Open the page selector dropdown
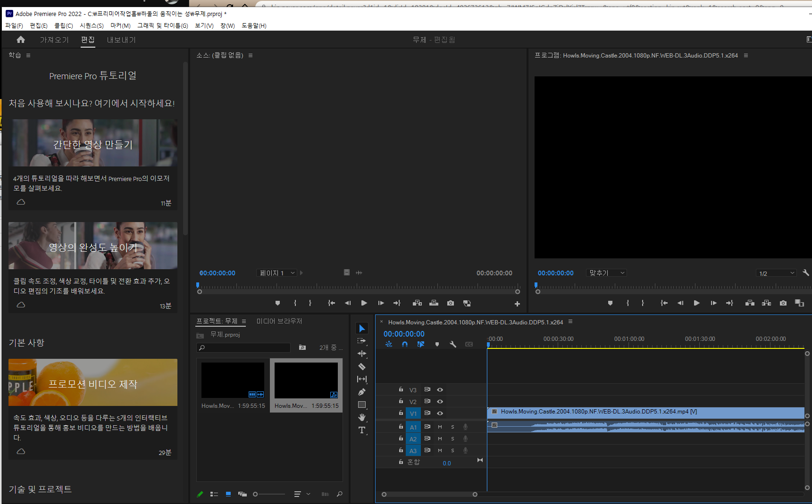Screen dimensions: 812x504 coord(277,273)
